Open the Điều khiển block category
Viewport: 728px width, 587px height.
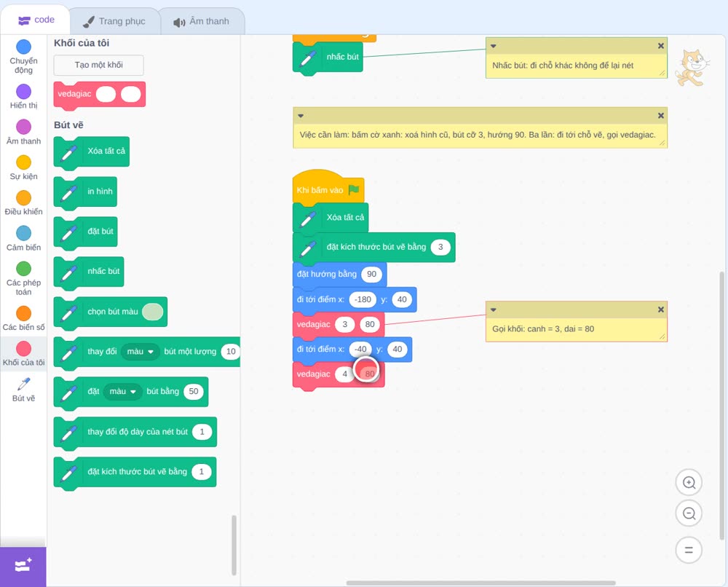coord(23,203)
